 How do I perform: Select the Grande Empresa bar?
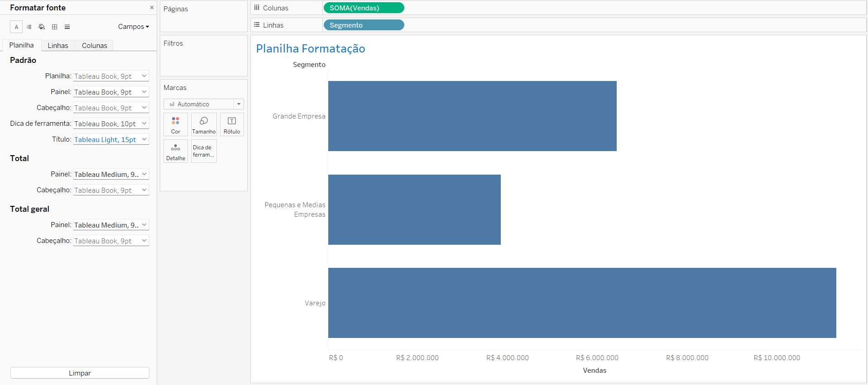(x=472, y=116)
